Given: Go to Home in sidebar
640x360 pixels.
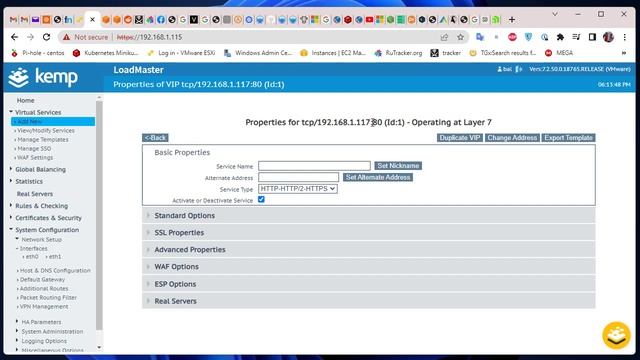Looking at the screenshot, I should (x=25, y=100).
